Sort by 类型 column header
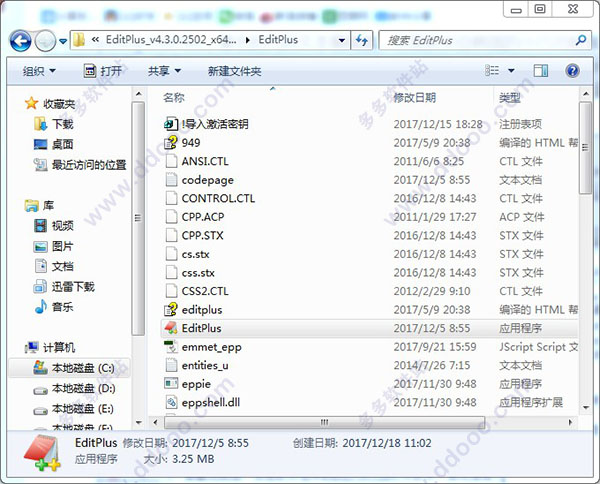 coord(510,98)
